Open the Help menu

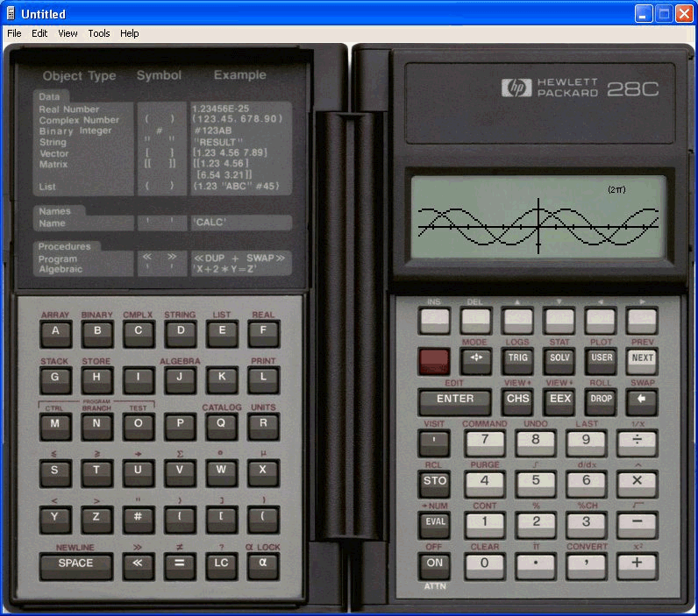click(x=130, y=33)
